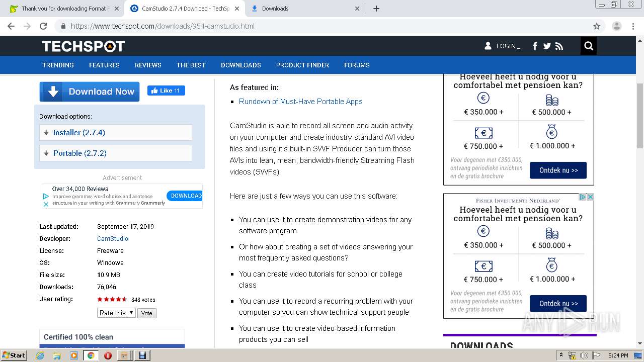Click the 'Freeware' license value
644x362 pixels.
click(110, 251)
